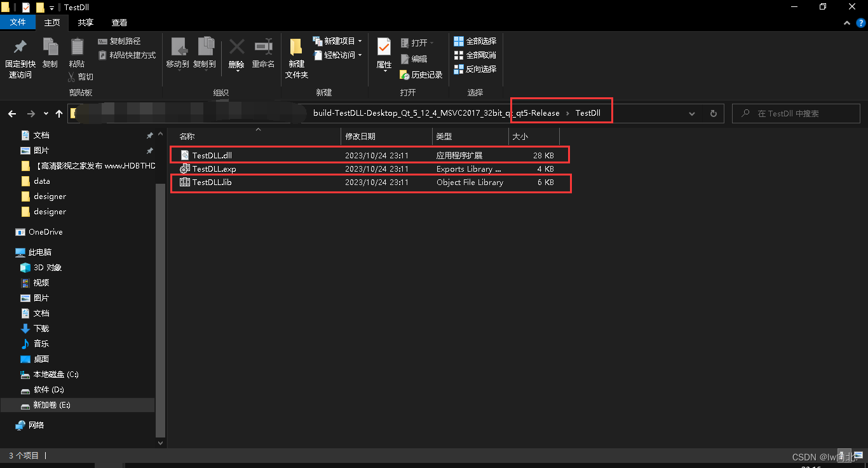
Task: Switch to the Share (共享) tab
Action: 86,22
